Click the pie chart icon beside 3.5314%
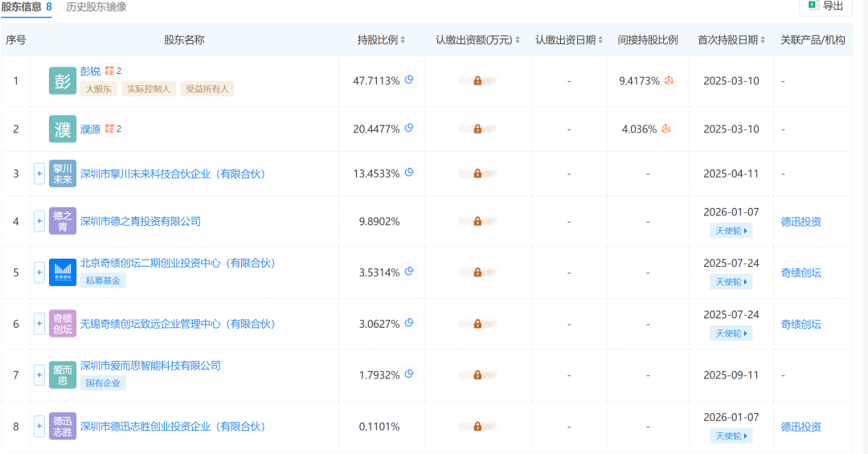This screenshot has height=454, width=868. point(409,272)
